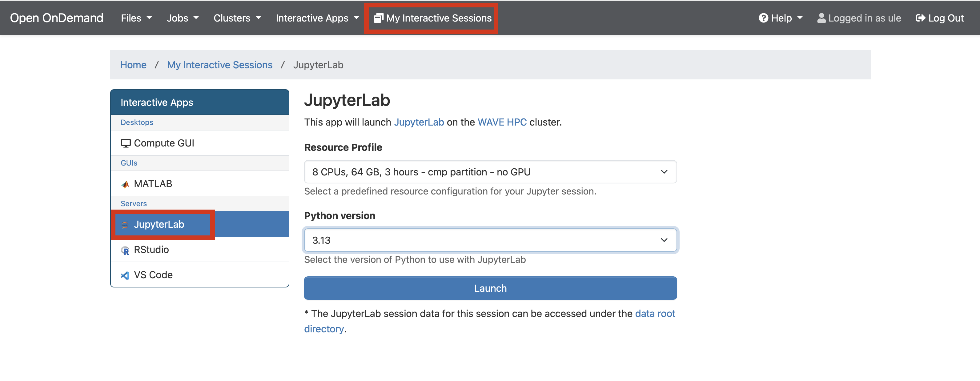
Task: Click the Files menu caret
Action: tap(149, 18)
